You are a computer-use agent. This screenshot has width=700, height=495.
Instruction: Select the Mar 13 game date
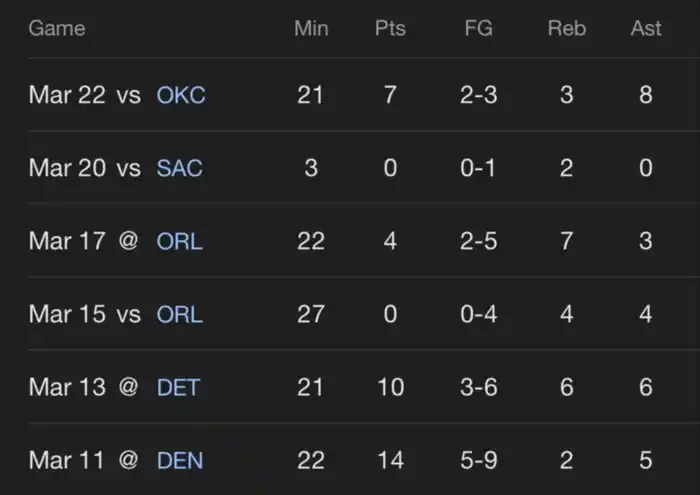(x=67, y=387)
